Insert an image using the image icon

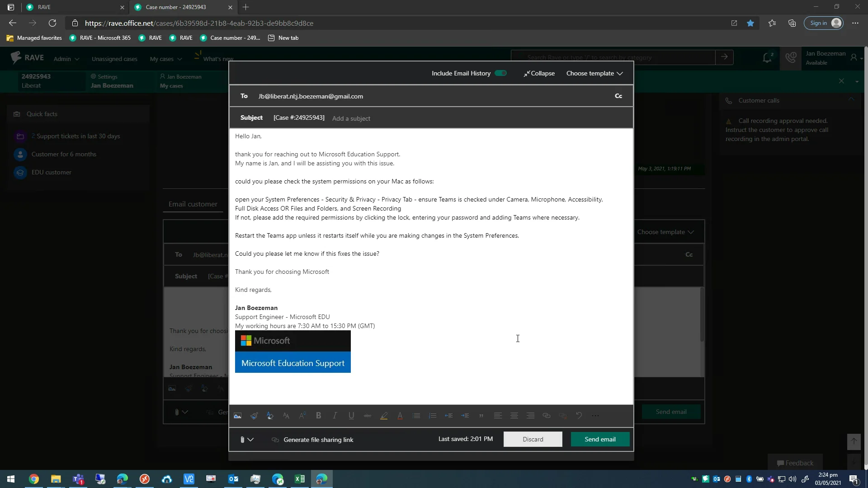point(238,415)
